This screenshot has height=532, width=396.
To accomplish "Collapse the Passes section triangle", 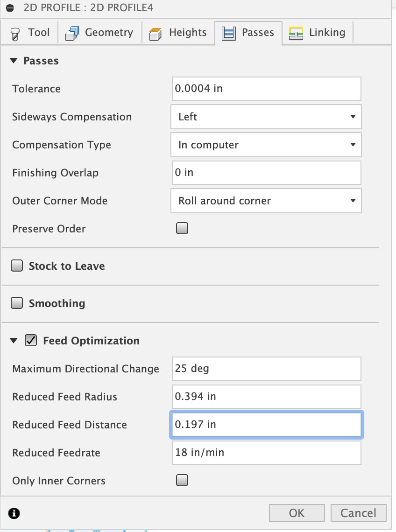I will pyautogui.click(x=14, y=61).
